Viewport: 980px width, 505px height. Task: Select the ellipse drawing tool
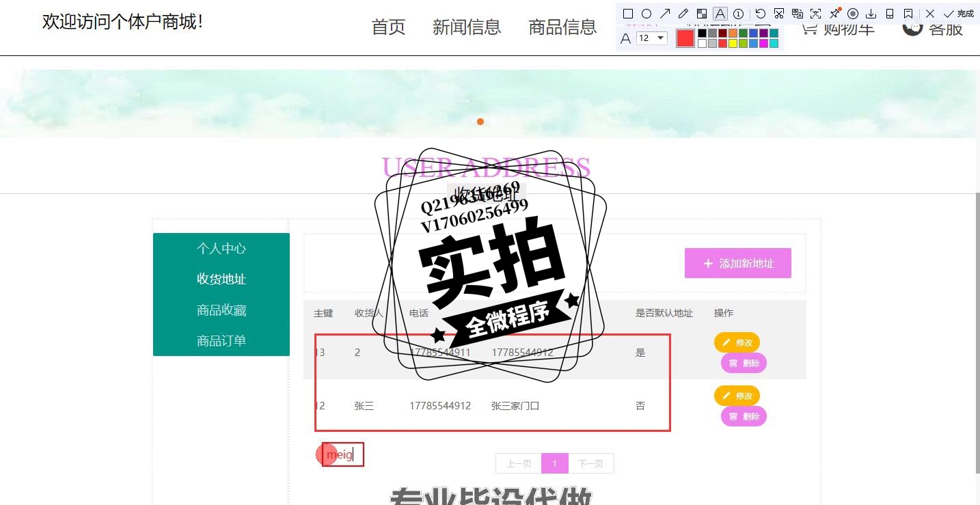click(x=646, y=14)
